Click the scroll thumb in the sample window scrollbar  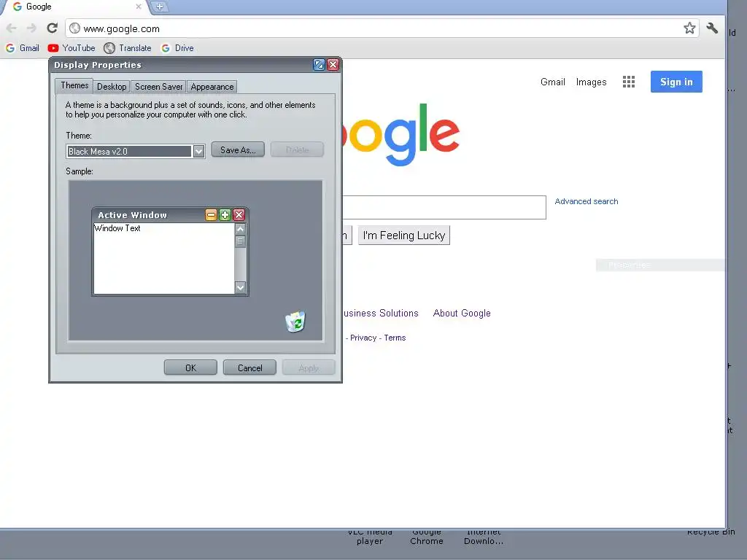(x=241, y=241)
